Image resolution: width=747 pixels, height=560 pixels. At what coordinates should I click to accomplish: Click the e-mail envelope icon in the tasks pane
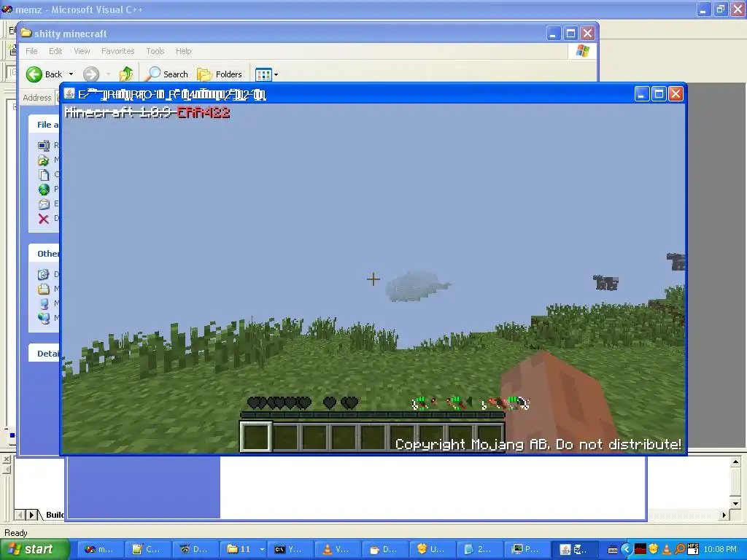tap(44, 204)
